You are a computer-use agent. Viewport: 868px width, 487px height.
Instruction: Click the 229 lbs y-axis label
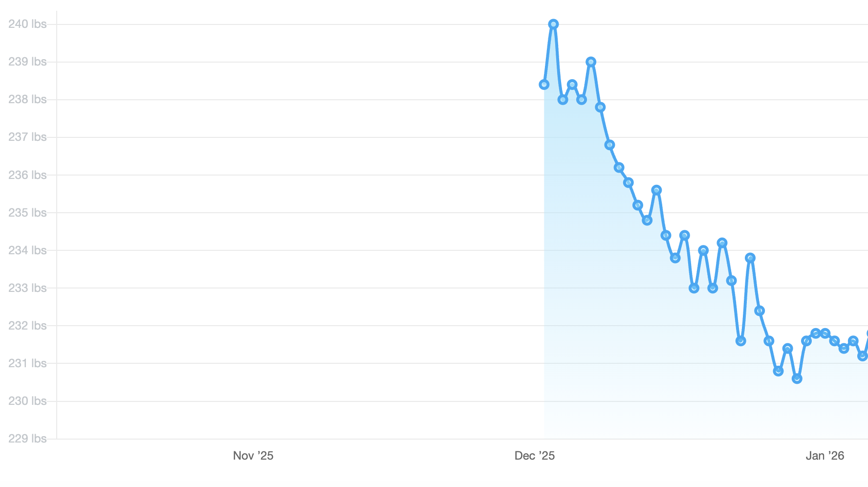27,439
